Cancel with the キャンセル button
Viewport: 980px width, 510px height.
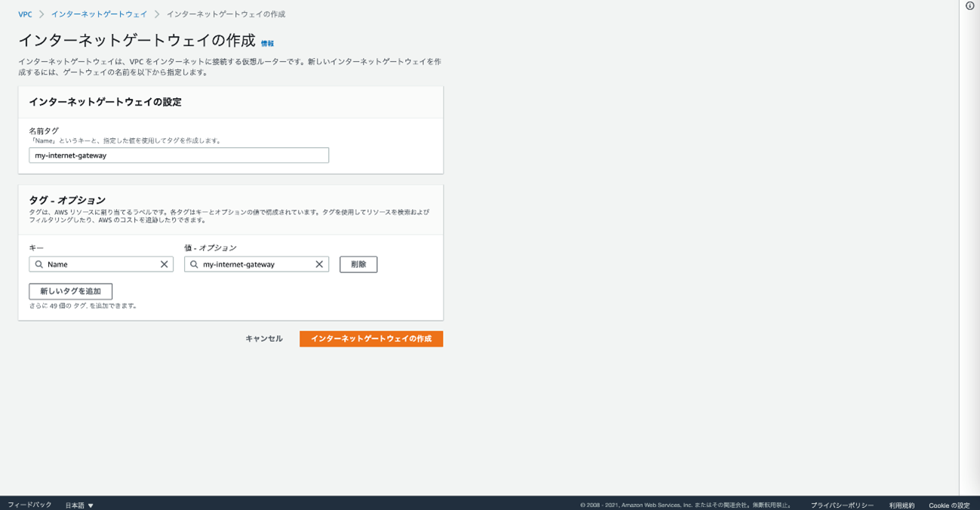click(264, 339)
